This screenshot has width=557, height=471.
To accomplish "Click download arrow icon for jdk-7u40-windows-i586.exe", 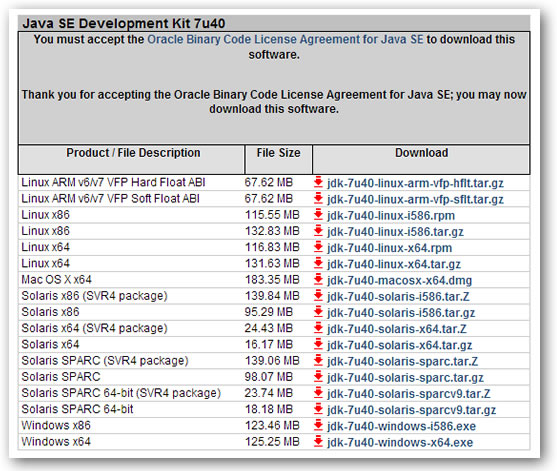I will 318,425.
